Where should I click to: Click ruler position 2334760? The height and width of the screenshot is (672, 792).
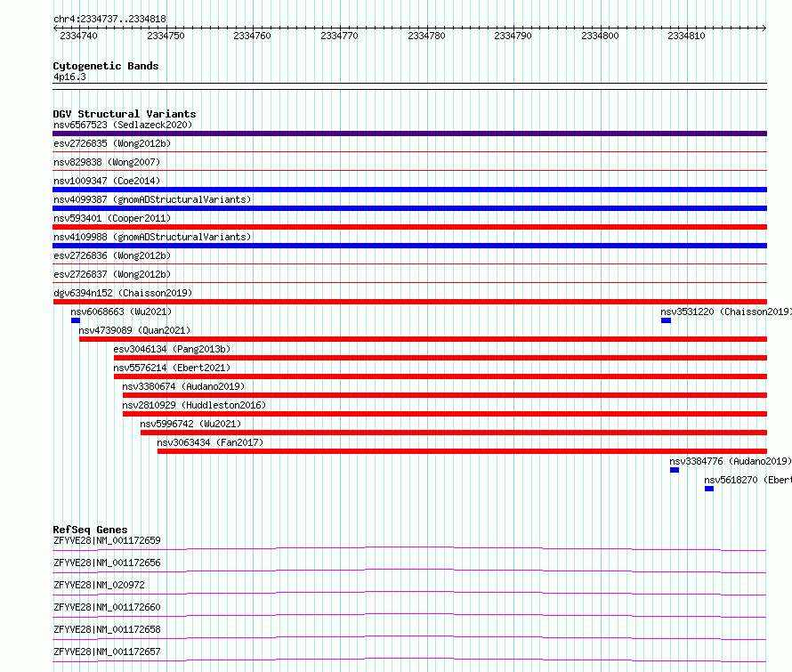252,36
